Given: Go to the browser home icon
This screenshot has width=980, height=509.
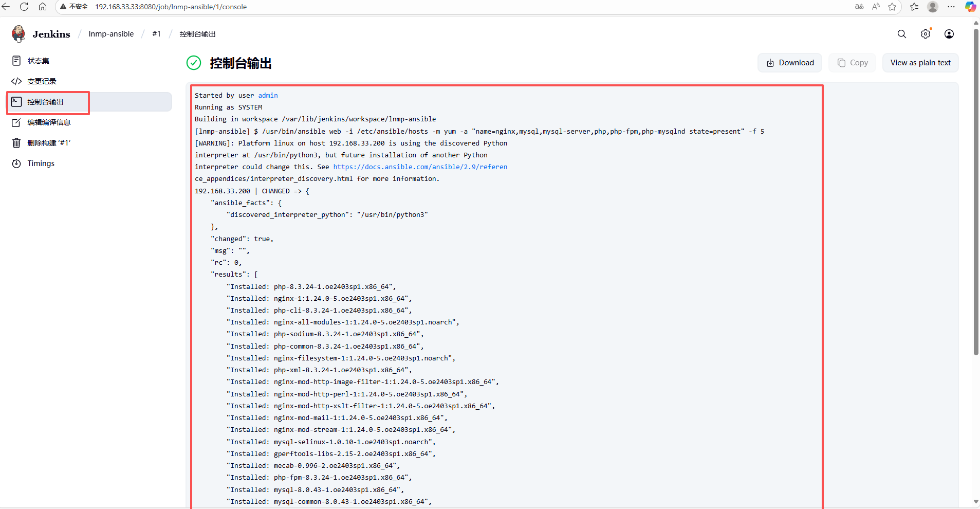Looking at the screenshot, I should pyautogui.click(x=43, y=7).
